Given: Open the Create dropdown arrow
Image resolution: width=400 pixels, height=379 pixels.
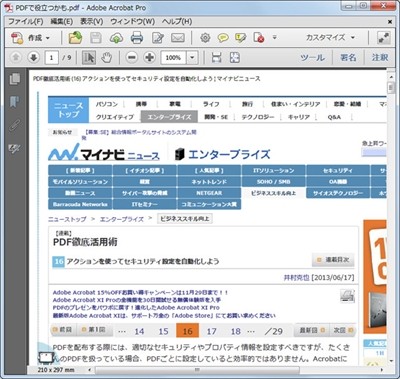Looking at the screenshot, I should [47, 38].
